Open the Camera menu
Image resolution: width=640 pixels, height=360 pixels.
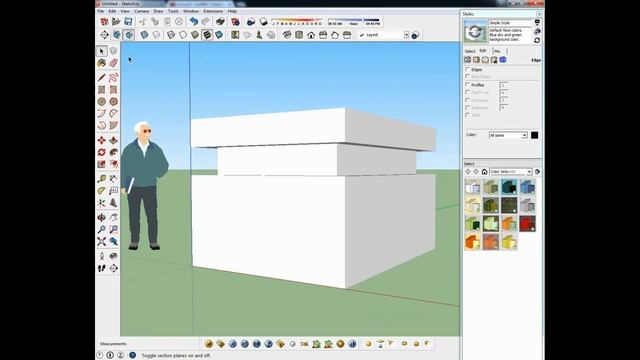click(x=142, y=11)
